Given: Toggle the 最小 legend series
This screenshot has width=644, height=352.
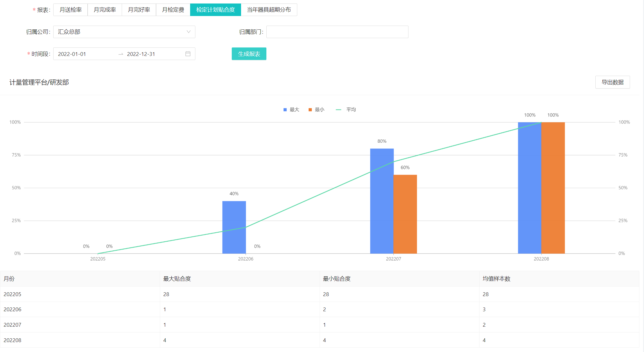Looking at the screenshot, I should [316, 109].
